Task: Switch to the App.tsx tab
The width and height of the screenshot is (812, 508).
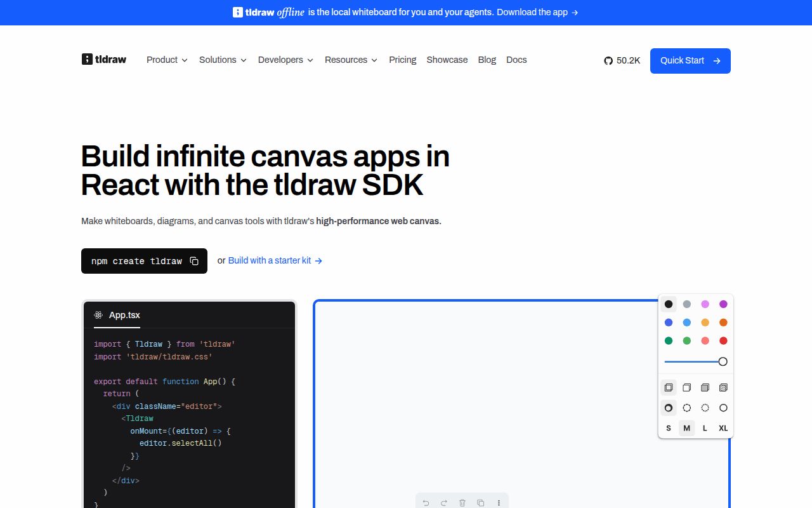Action: [117, 315]
